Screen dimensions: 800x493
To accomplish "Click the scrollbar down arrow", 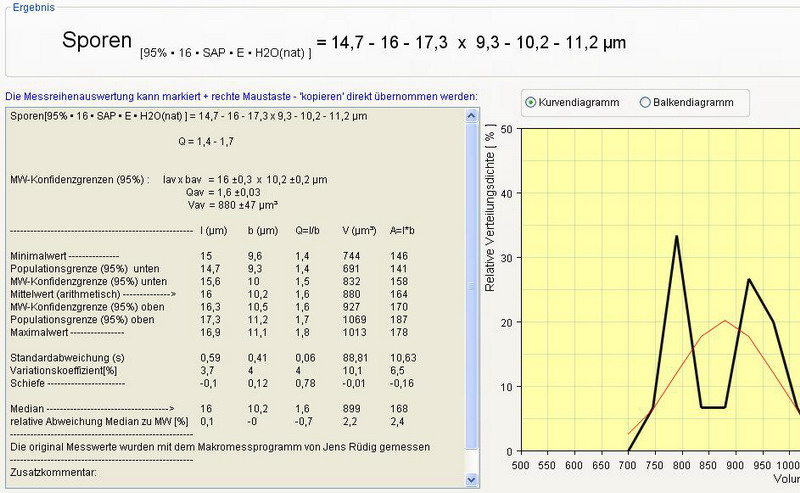I will (x=472, y=485).
